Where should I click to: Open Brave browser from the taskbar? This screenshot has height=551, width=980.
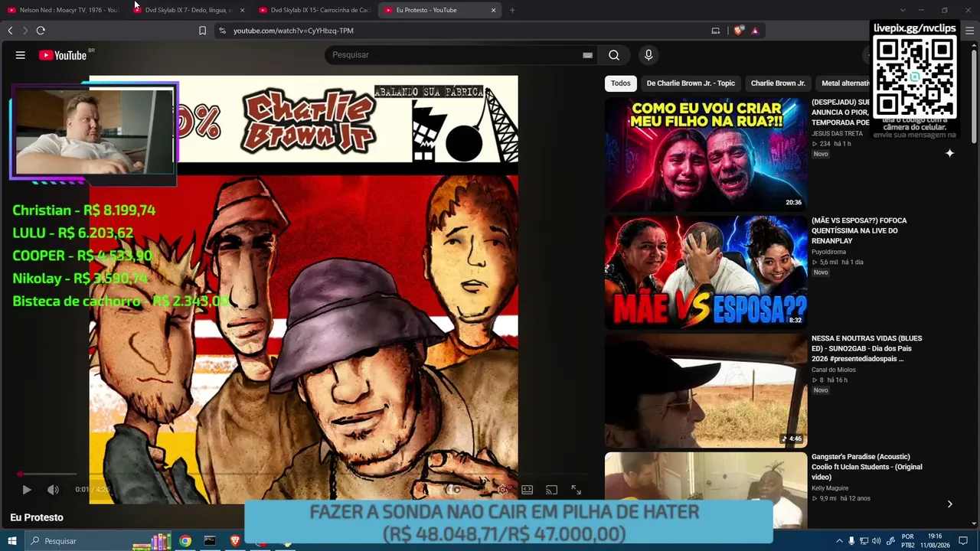234,541
